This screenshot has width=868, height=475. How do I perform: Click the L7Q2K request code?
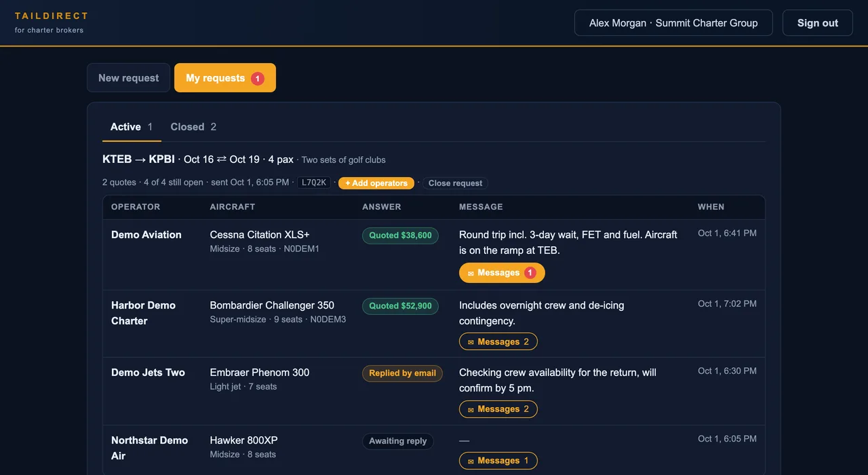point(314,183)
